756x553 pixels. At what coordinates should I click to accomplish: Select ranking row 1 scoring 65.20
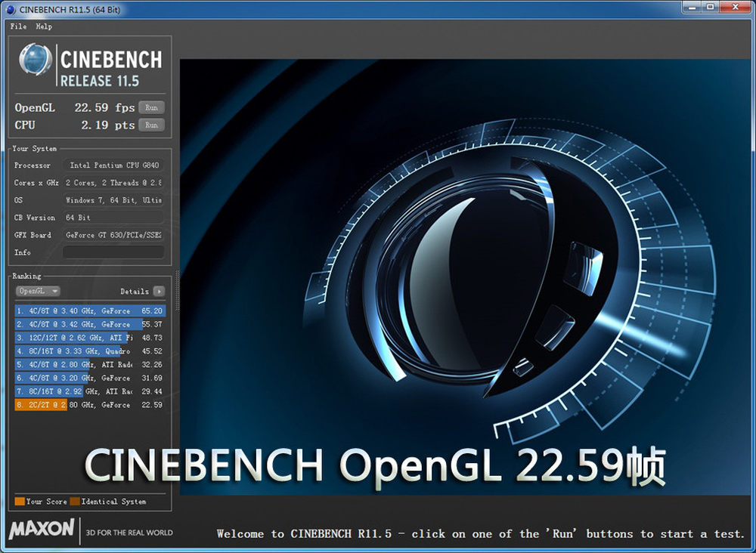coord(90,310)
